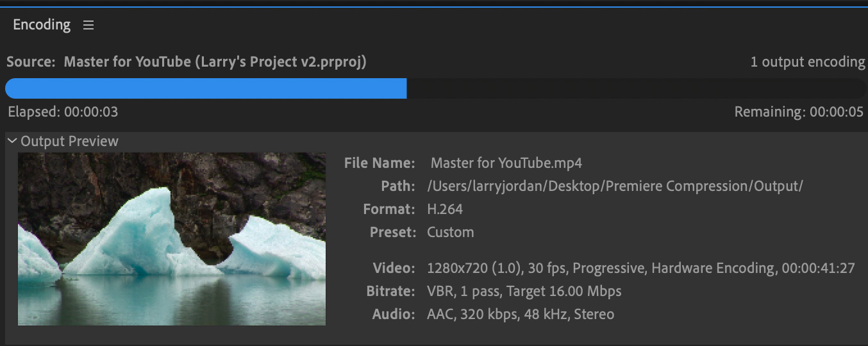Click the Elapsed 00:00:03 time readout
Screen dimensions: 868x346
click(x=63, y=112)
